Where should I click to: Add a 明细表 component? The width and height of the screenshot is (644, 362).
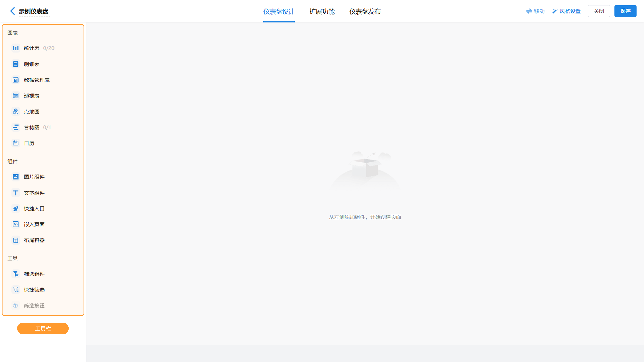pyautogui.click(x=32, y=64)
